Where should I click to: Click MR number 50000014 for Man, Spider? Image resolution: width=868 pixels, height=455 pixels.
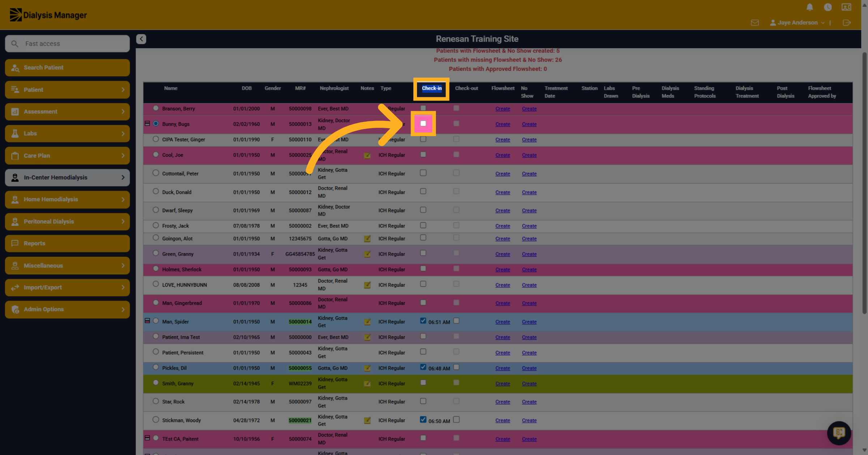pos(300,322)
